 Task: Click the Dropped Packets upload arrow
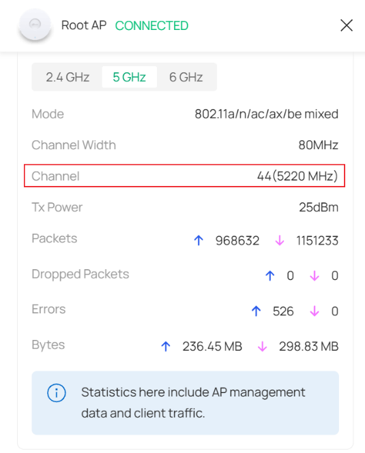pyautogui.click(x=270, y=276)
